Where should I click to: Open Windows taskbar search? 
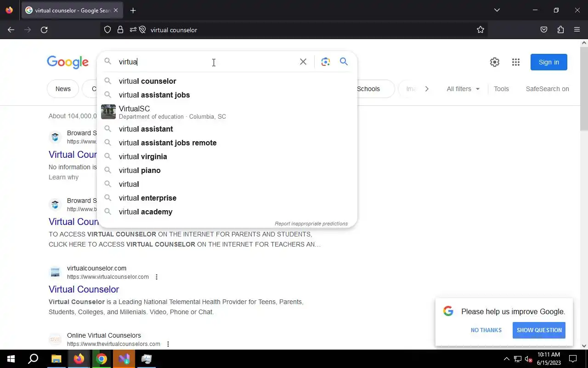coord(33,359)
